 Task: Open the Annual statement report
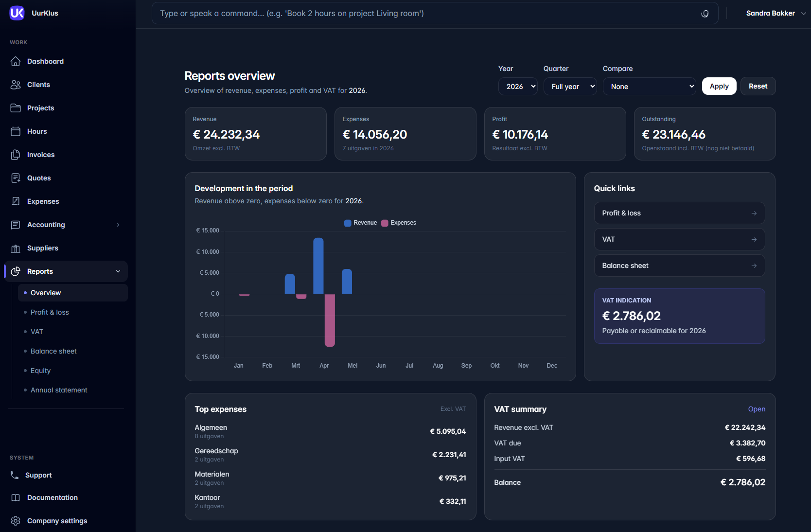[73, 390]
